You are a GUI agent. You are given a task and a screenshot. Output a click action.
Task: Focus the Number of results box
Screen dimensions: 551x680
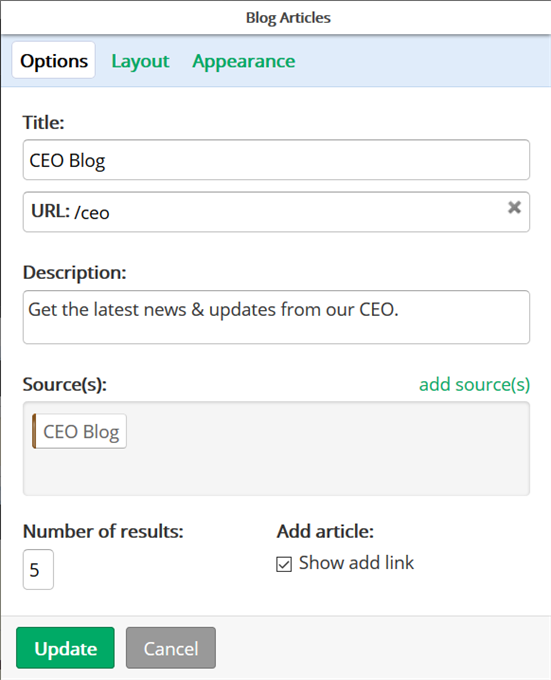(x=38, y=569)
